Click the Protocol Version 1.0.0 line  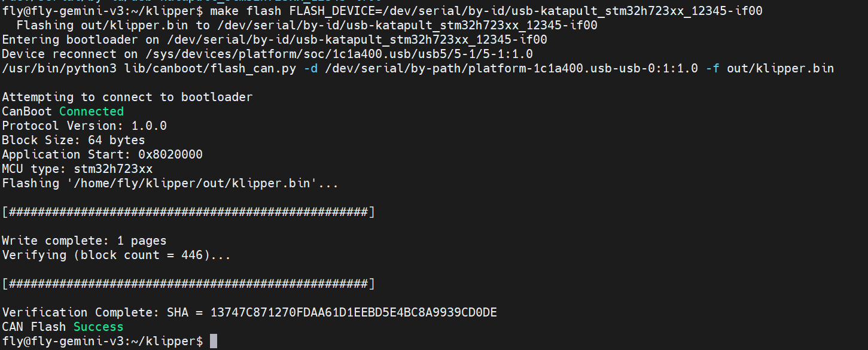click(x=84, y=126)
